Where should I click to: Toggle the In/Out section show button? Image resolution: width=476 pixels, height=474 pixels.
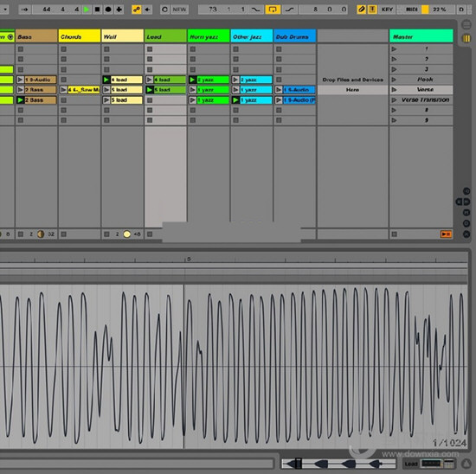pos(466,191)
